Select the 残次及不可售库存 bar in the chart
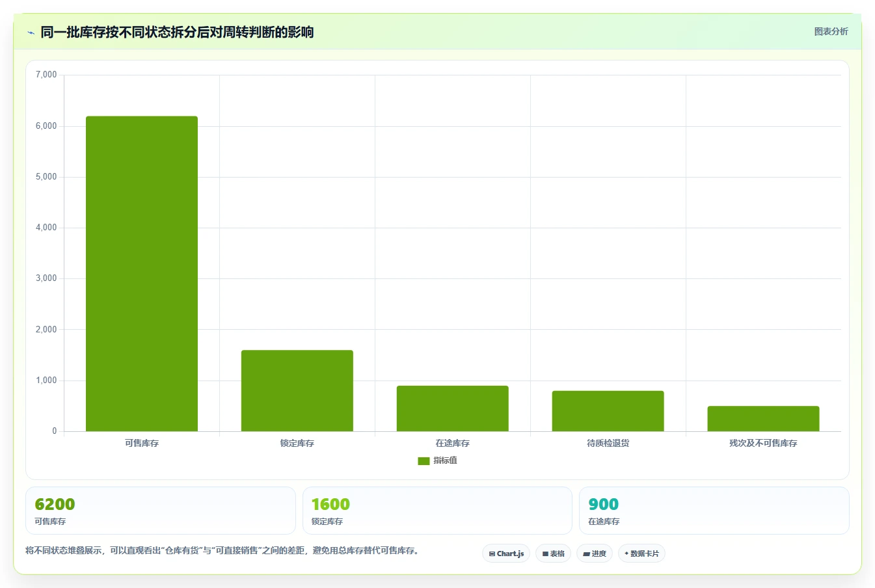This screenshot has height=588, width=875. click(763, 419)
